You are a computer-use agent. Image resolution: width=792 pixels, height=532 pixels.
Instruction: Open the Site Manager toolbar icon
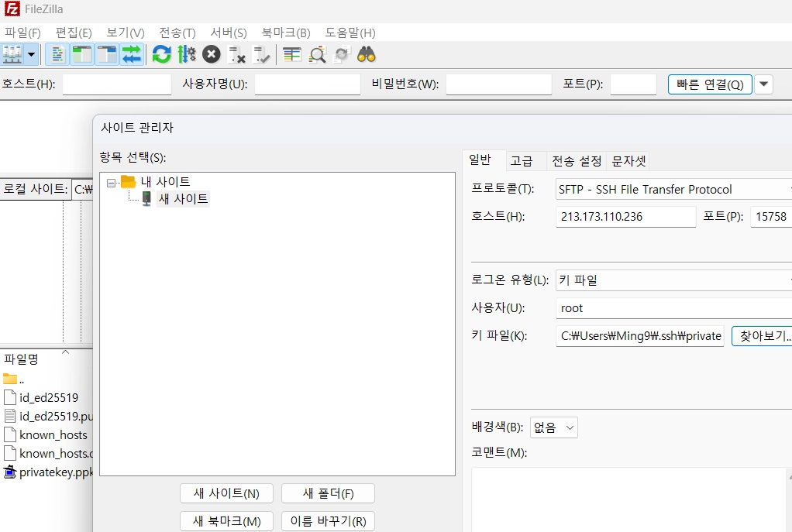click(x=12, y=54)
